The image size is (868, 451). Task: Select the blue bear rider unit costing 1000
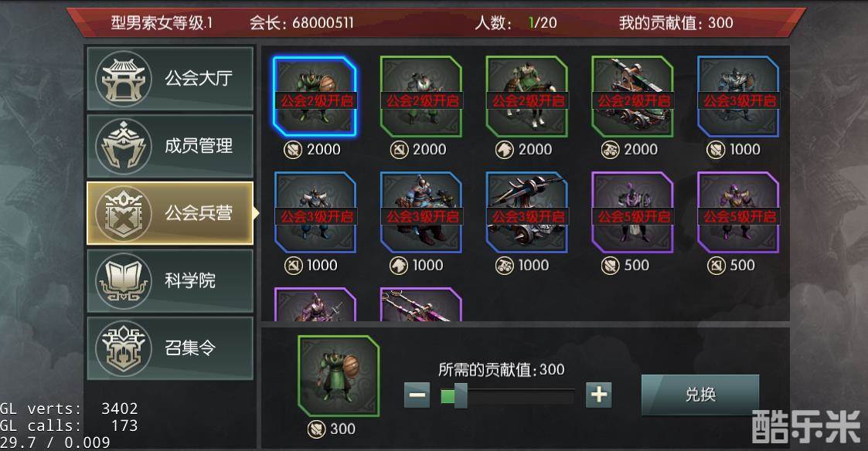[x=420, y=212]
